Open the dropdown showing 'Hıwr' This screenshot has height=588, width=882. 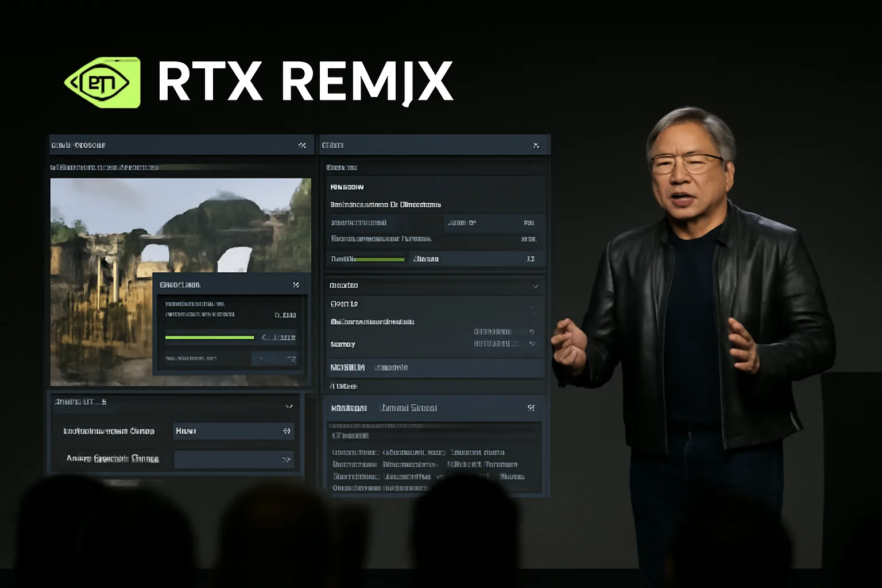point(234,431)
